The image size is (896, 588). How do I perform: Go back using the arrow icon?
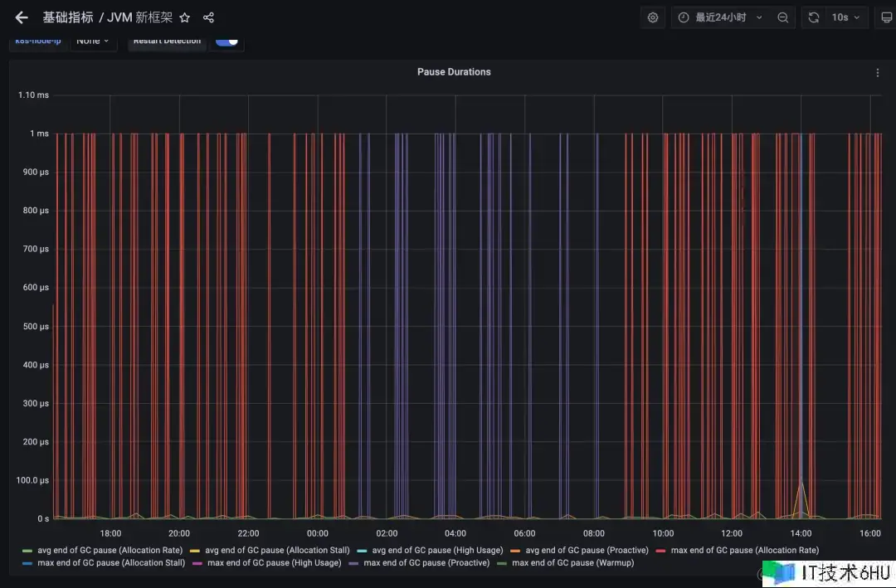point(22,17)
